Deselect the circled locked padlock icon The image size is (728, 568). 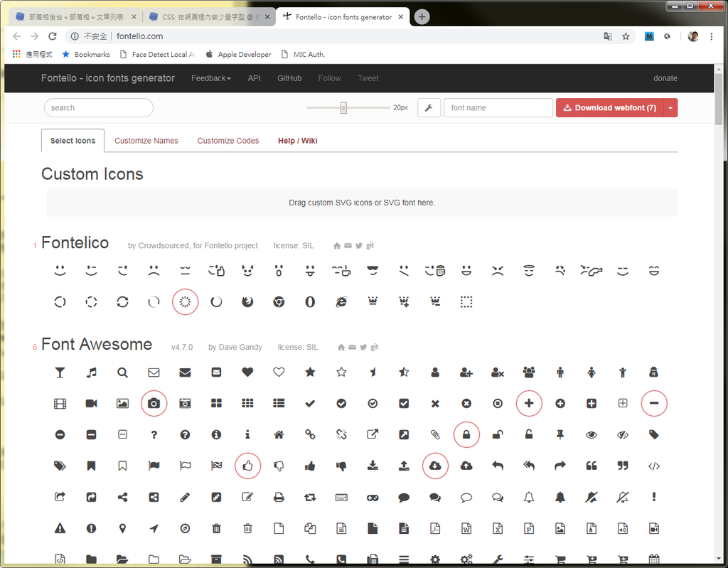click(466, 434)
